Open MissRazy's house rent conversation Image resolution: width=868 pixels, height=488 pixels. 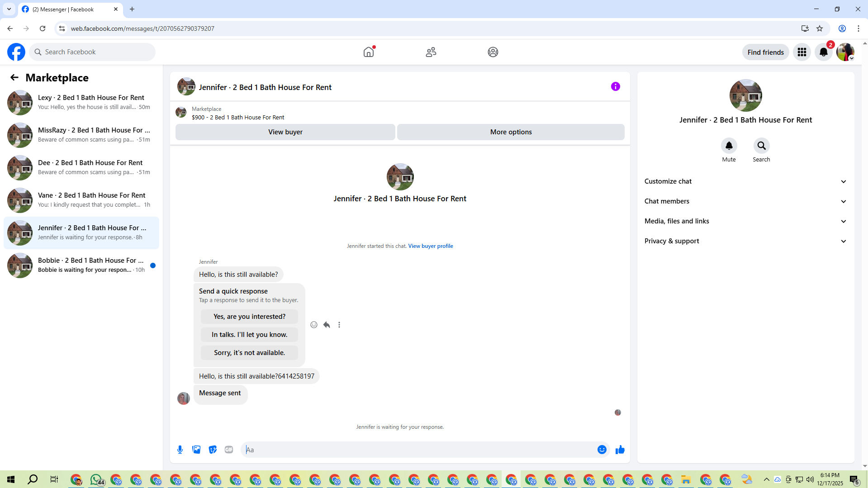(x=81, y=135)
